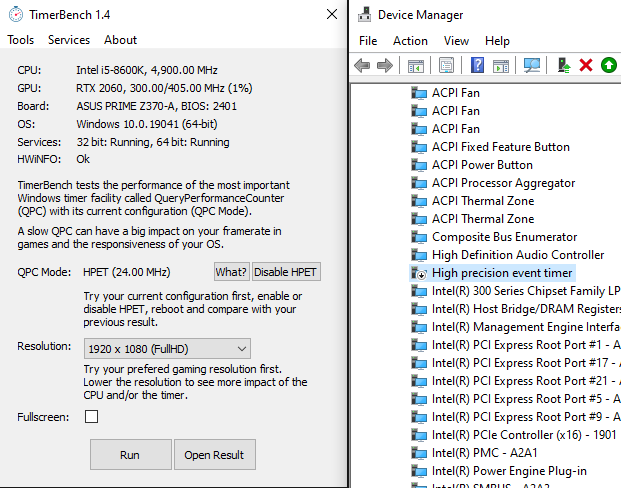Open the Tools menu in TimerBench

point(21,40)
